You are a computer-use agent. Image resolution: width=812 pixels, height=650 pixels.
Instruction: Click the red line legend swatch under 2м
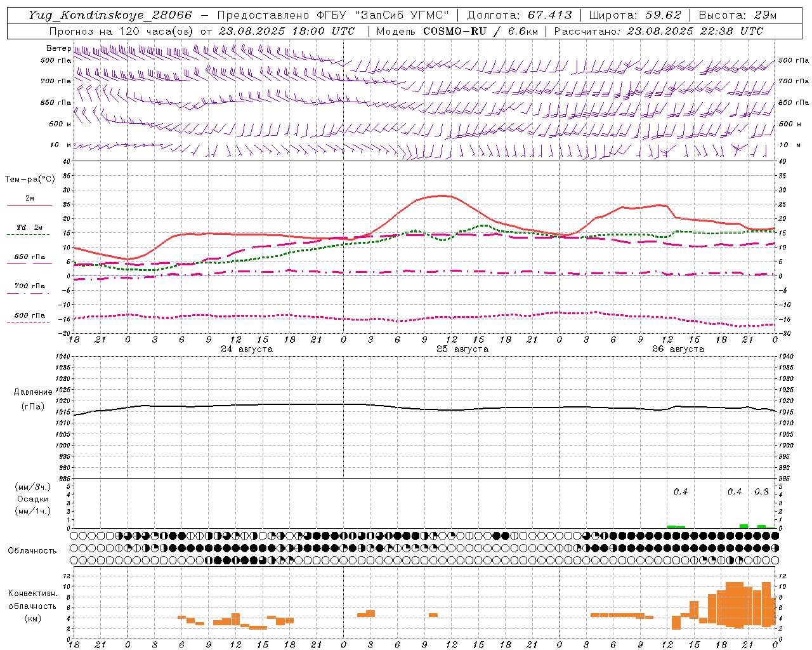tap(29, 205)
